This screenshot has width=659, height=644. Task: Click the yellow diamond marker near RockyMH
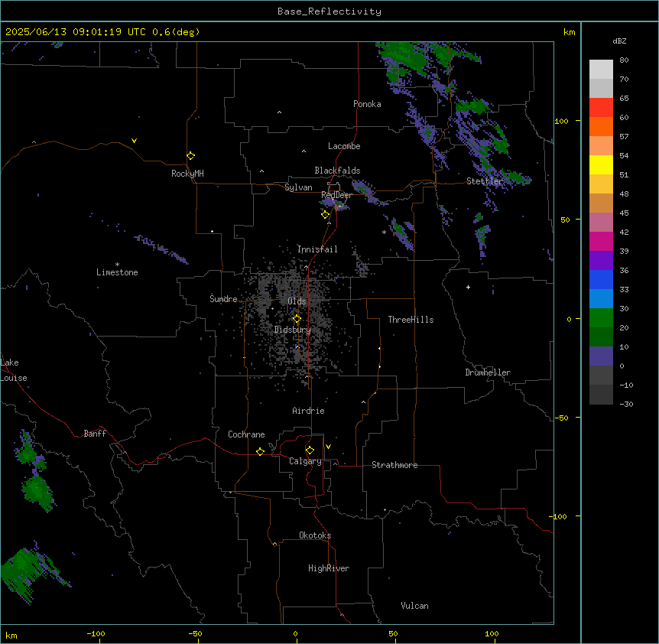[x=191, y=156]
